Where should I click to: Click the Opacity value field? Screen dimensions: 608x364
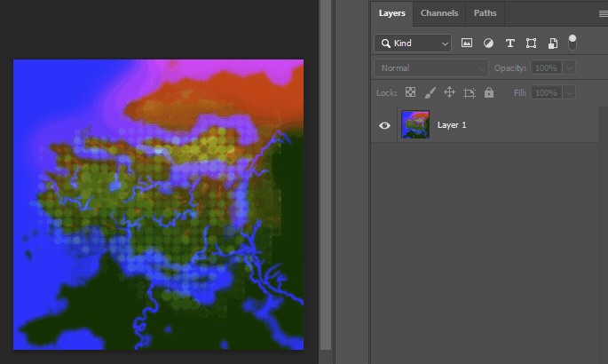(546, 67)
